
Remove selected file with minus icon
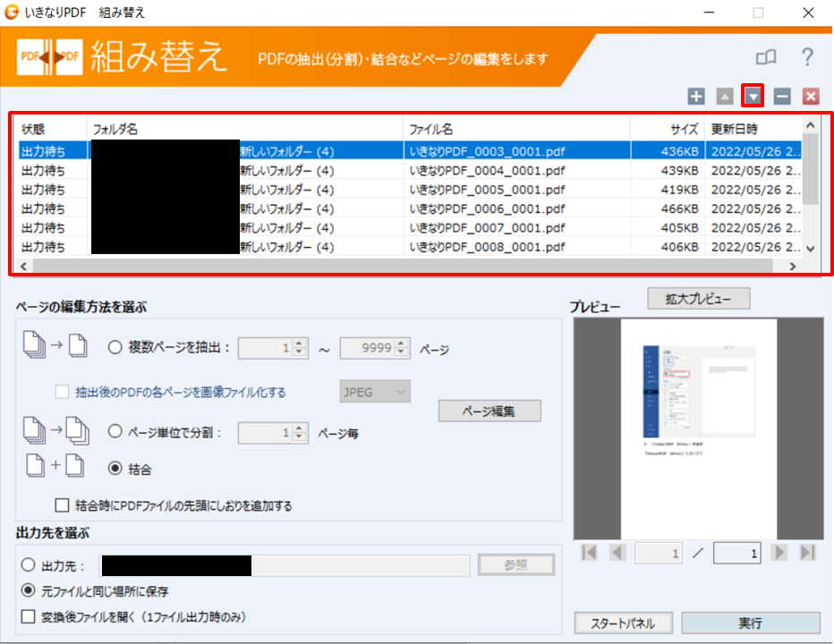click(782, 97)
